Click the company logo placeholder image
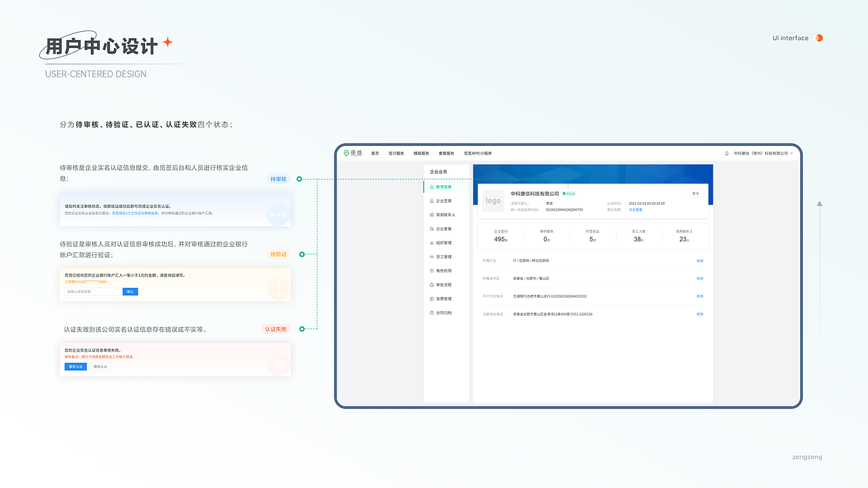This screenshot has height=488, width=868. [493, 201]
